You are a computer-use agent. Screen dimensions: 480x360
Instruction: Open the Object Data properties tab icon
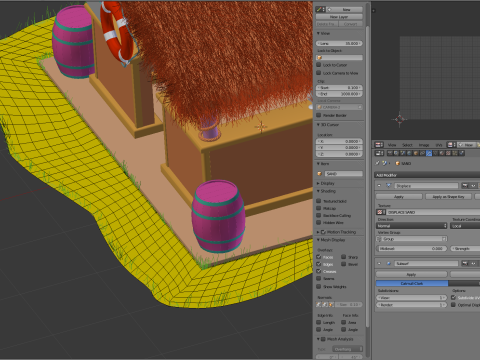click(x=435, y=153)
